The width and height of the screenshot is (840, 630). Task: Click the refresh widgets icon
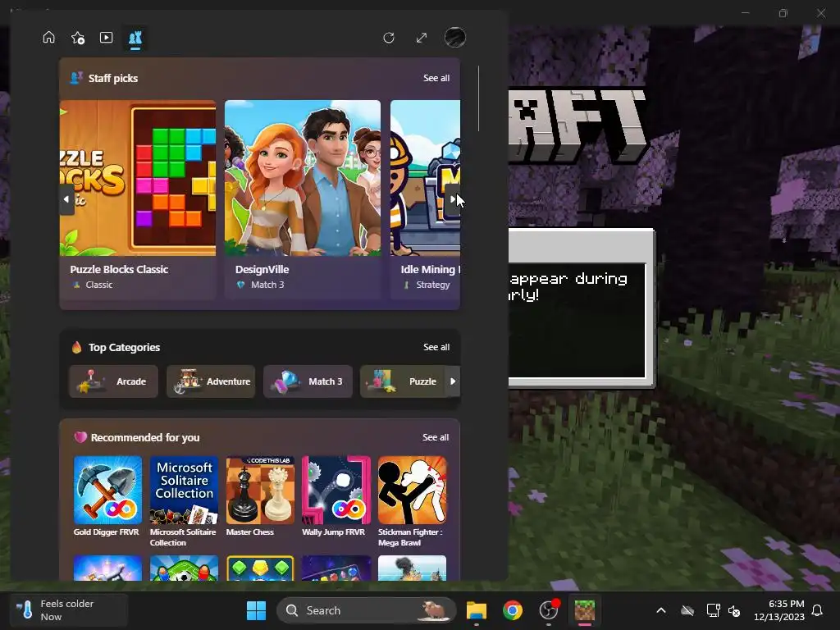(x=389, y=38)
